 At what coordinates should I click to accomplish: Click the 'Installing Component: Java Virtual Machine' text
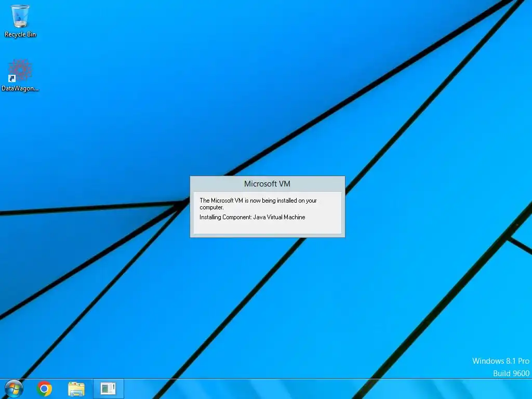pyautogui.click(x=252, y=217)
